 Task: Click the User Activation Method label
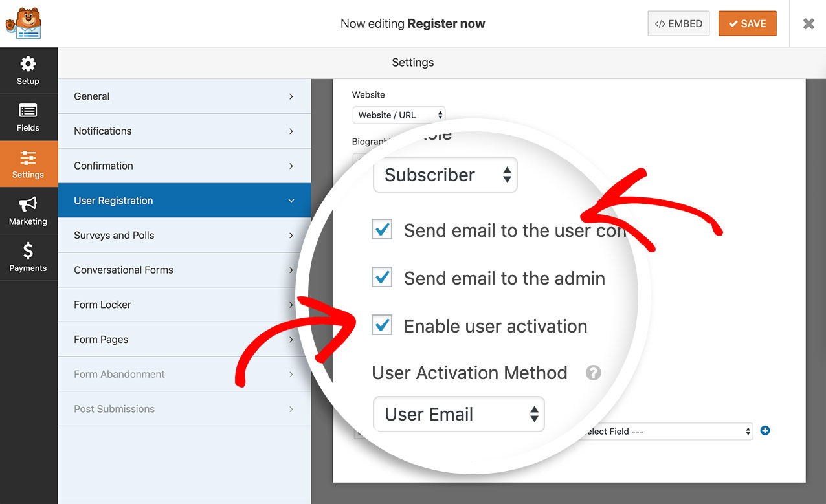tap(469, 373)
